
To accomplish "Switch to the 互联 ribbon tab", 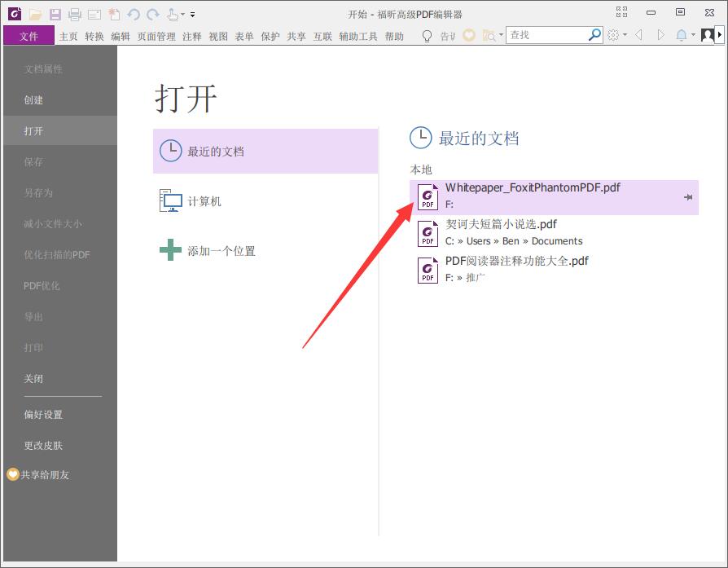I will pyautogui.click(x=322, y=36).
